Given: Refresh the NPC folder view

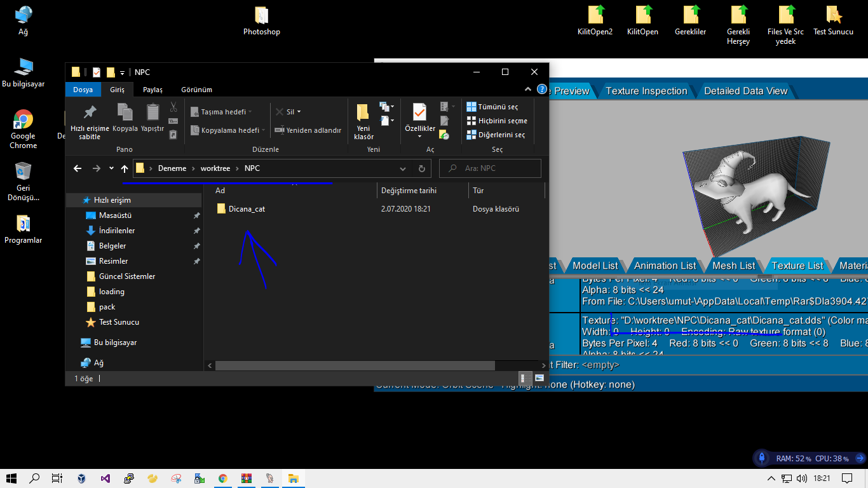Looking at the screenshot, I should click(421, 168).
